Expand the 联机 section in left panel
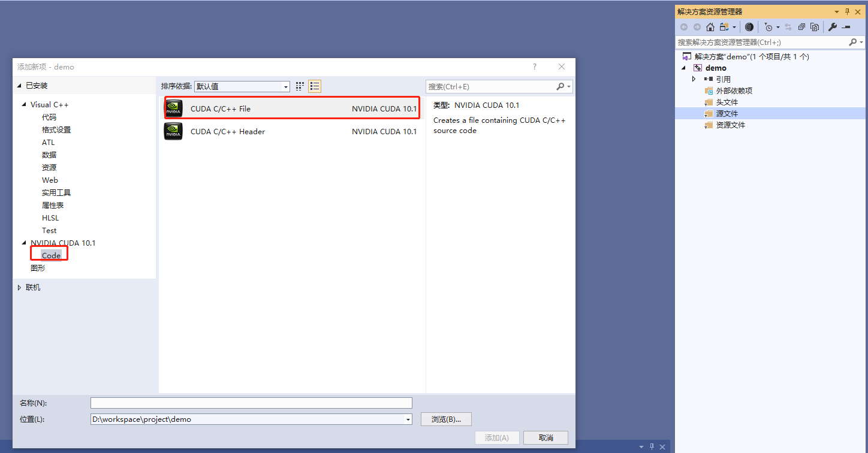This screenshot has width=868, height=453. (x=20, y=287)
